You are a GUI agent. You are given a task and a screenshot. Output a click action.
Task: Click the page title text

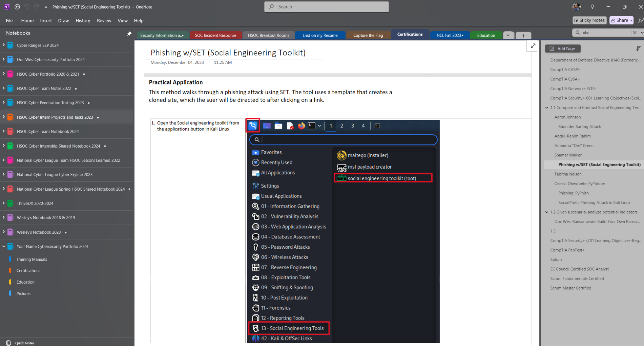pyautogui.click(x=228, y=53)
